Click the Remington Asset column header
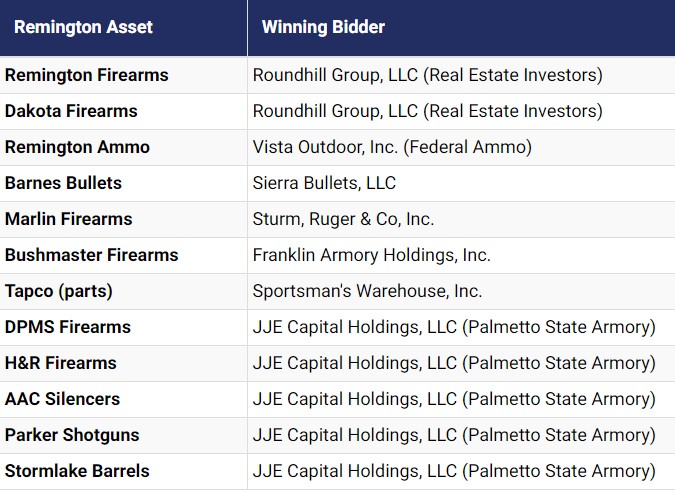The height and width of the screenshot is (492, 675). pos(83,27)
